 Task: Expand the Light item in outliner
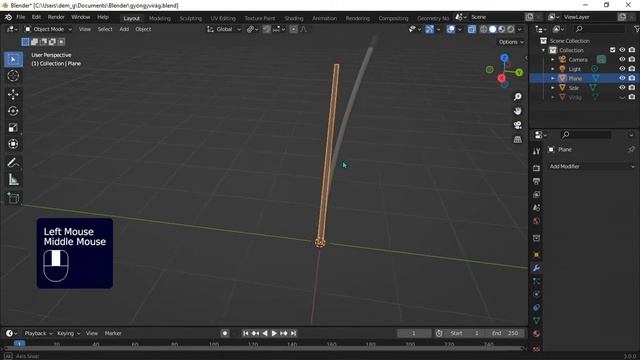click(x=553, y=69)
